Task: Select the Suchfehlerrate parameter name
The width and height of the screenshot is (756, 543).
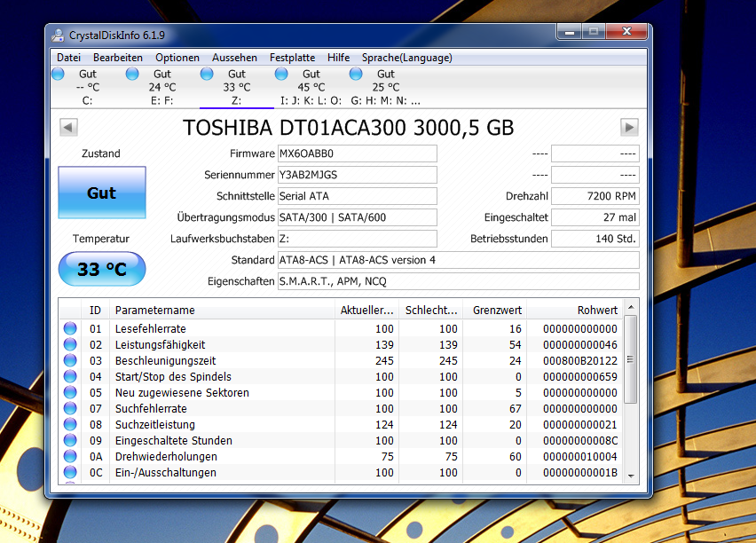Action: [151, 408]
